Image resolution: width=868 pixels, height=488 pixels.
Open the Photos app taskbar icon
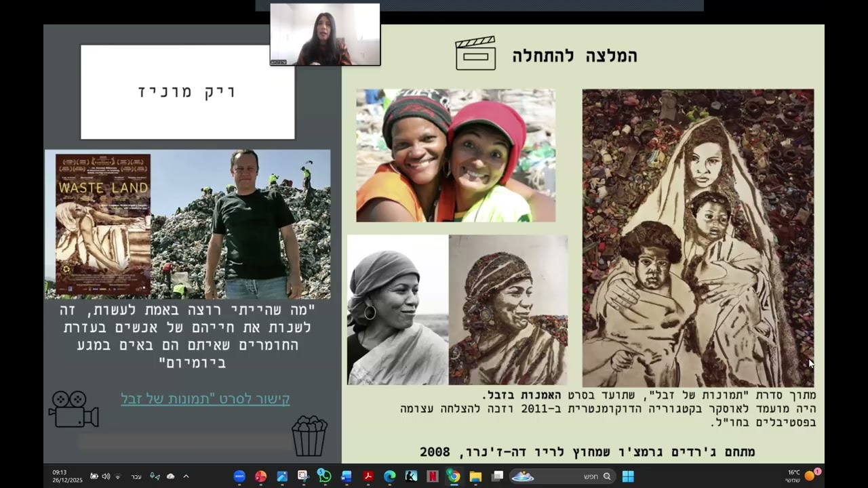point(282,476)
